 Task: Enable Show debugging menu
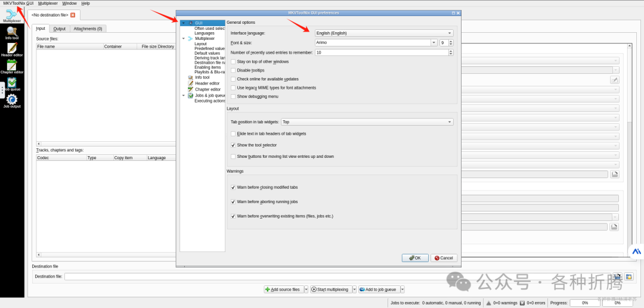(x=233, y=97)
